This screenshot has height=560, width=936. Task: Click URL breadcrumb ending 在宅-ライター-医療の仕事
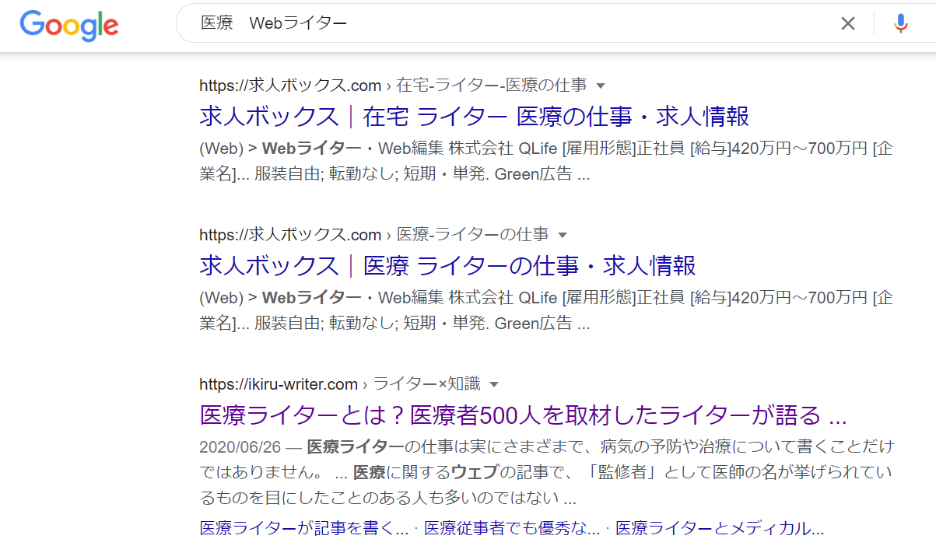tap(393, 86)
